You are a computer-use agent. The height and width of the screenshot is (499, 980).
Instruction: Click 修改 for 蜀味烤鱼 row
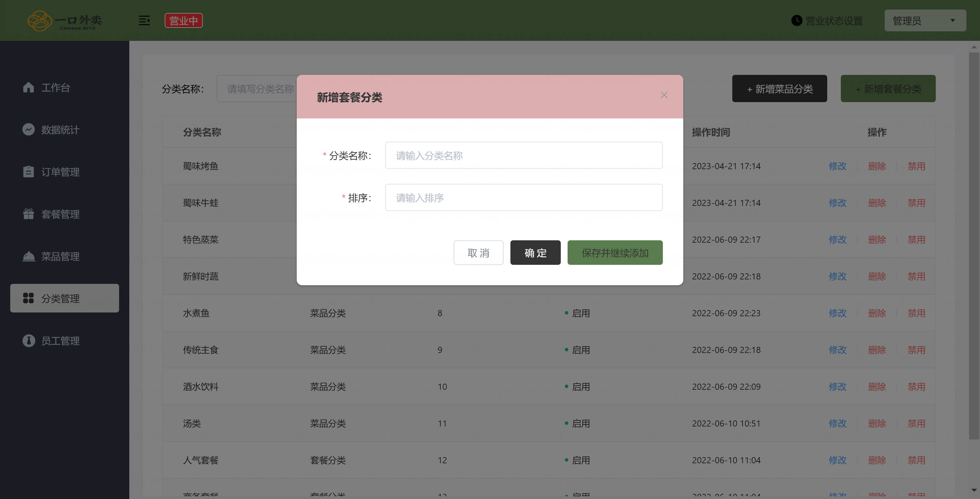coord(837,166)
